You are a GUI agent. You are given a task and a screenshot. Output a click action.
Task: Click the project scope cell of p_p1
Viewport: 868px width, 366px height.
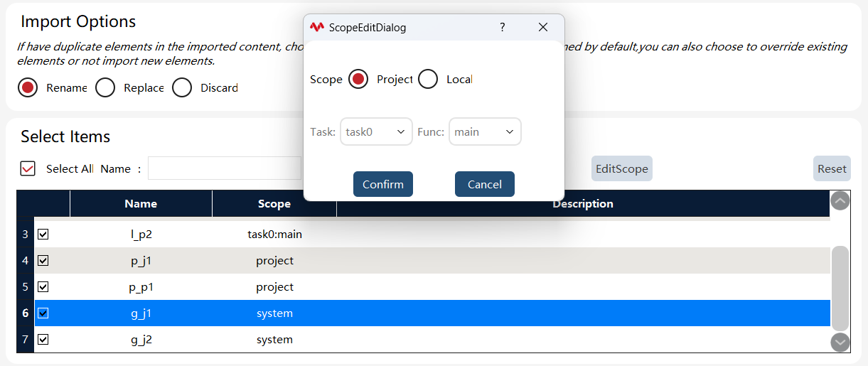[x=274, y=286]
